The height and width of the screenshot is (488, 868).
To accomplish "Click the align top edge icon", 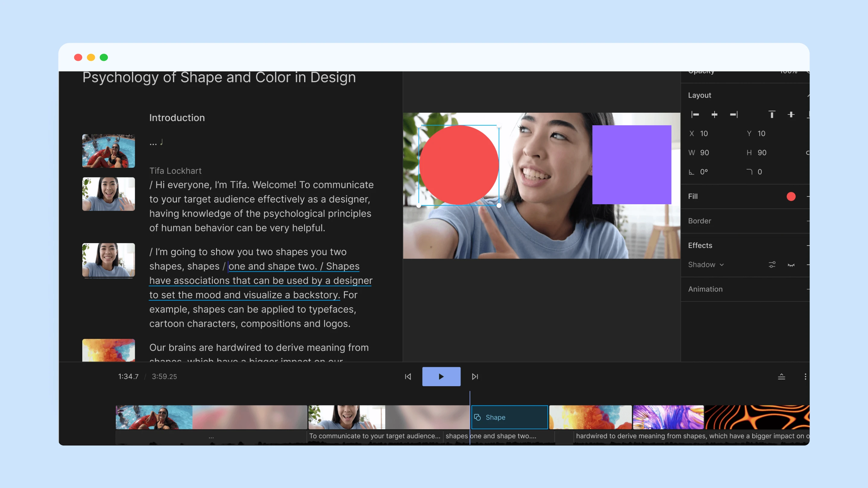I will click(x=772, y=115).
